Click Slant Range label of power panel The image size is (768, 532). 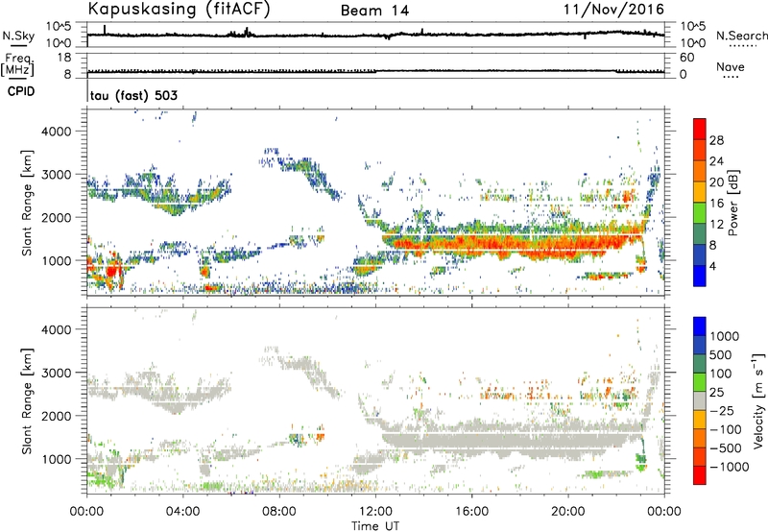tap(27, 203)
